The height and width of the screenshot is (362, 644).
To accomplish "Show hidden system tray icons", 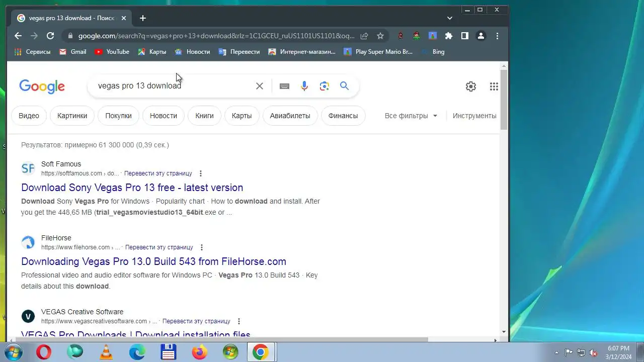I will pos(556,352).
